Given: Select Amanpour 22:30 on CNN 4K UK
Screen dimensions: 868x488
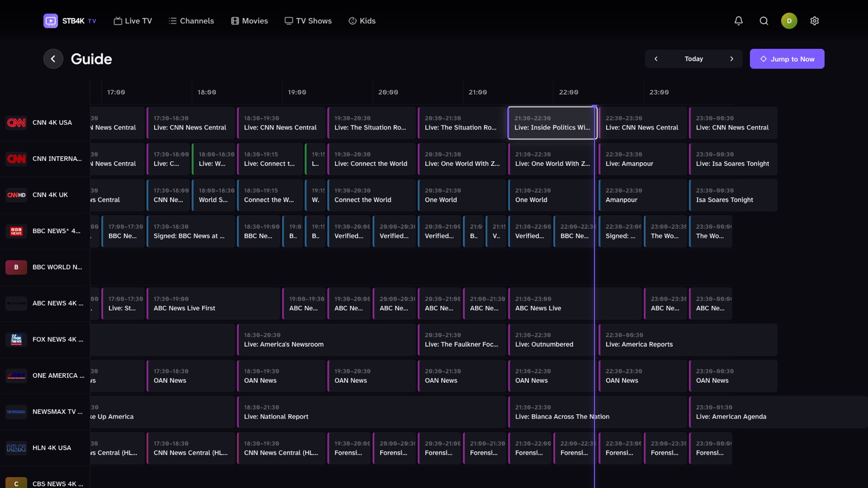Looking at the screenshot, I should click(x=642, y=195).
